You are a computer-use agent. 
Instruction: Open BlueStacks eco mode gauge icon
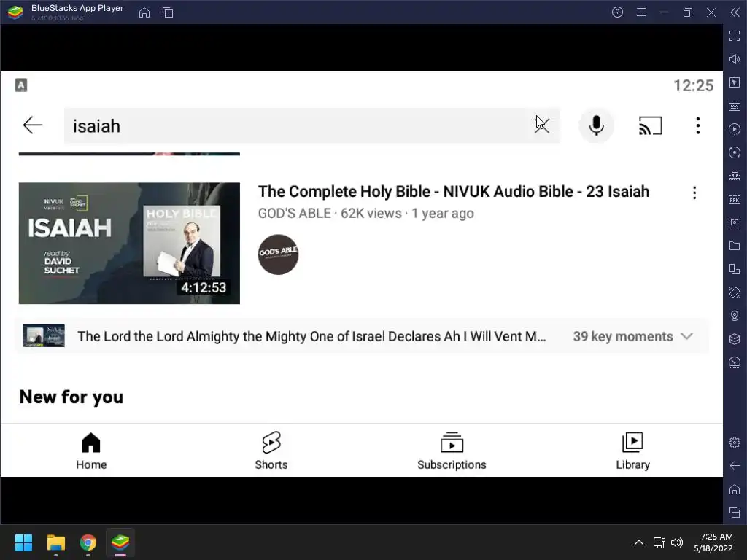click(735, 362)
